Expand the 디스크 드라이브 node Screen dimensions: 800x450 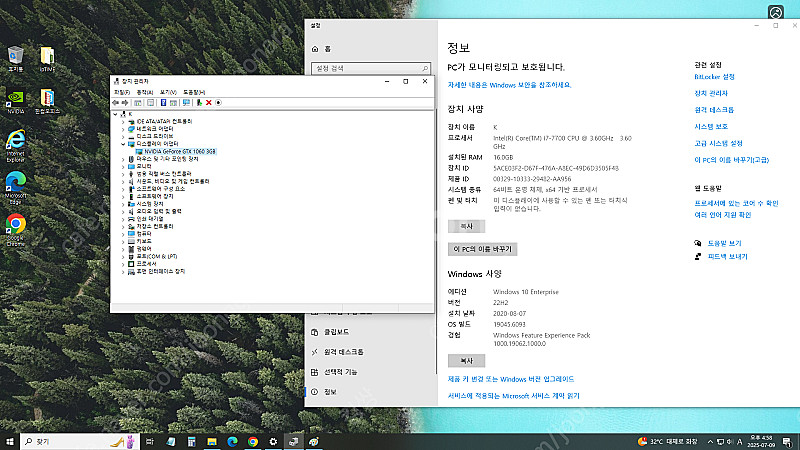coord(123,137)
